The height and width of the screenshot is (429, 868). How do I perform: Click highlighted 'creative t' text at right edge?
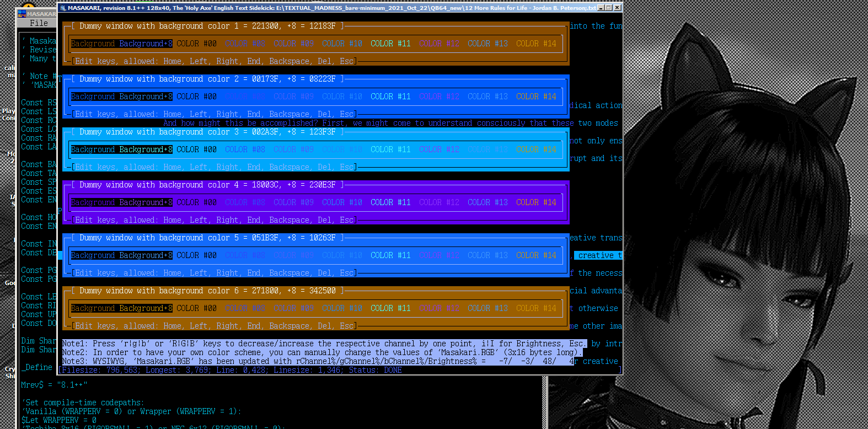coord(598,255)
